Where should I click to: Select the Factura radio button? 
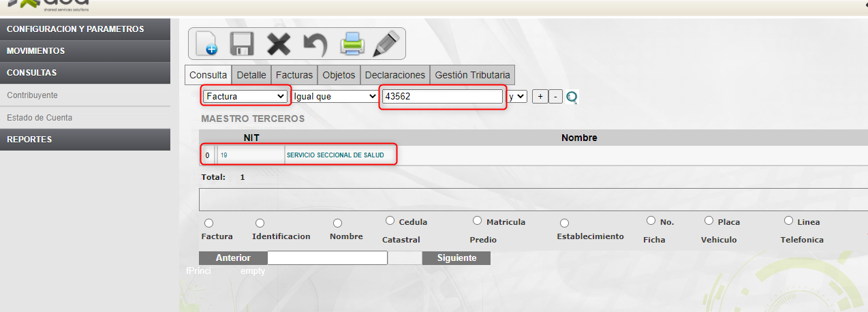tap(209, 223)
